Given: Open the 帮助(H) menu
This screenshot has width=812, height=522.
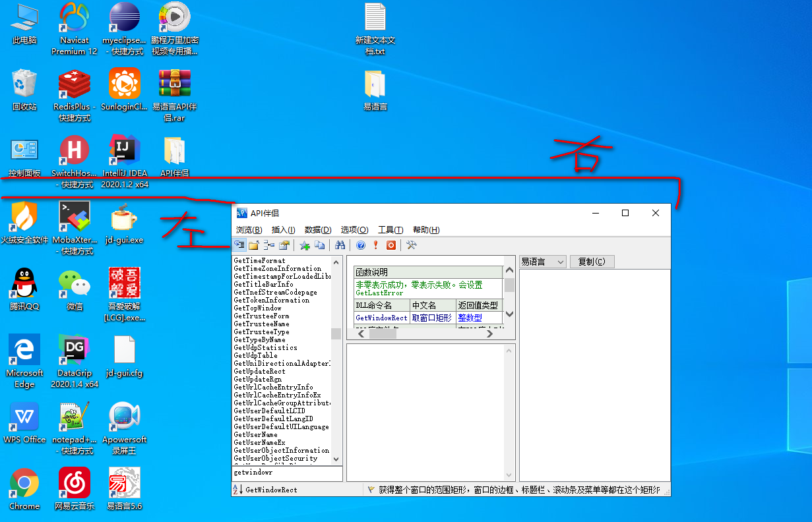Looking at the screenshot, I should click(425, 230).
